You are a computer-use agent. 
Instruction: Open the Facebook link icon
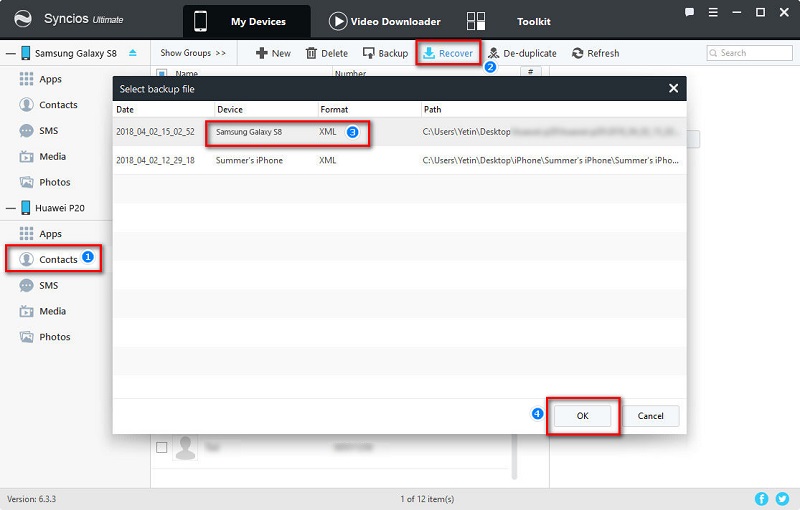coord(761,498)
